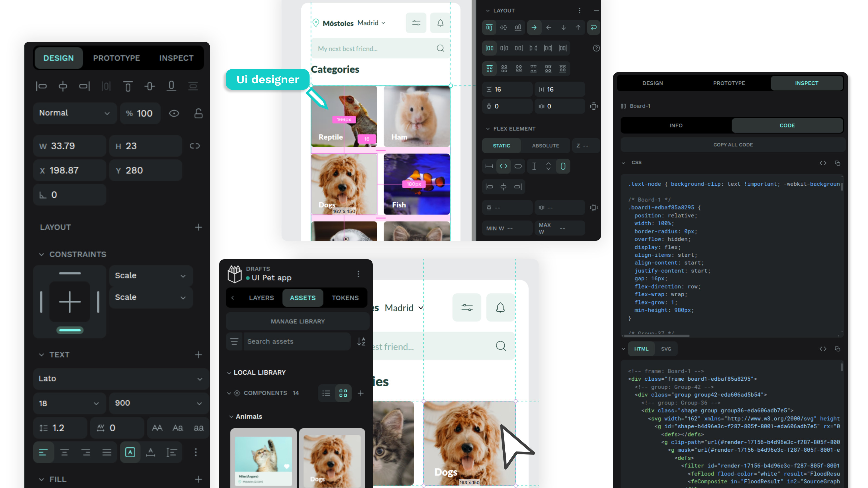Viewport: 868px width, 488px height.
Task: Click the CSS code horizontal scrollbar
Action: coord(656,335)
